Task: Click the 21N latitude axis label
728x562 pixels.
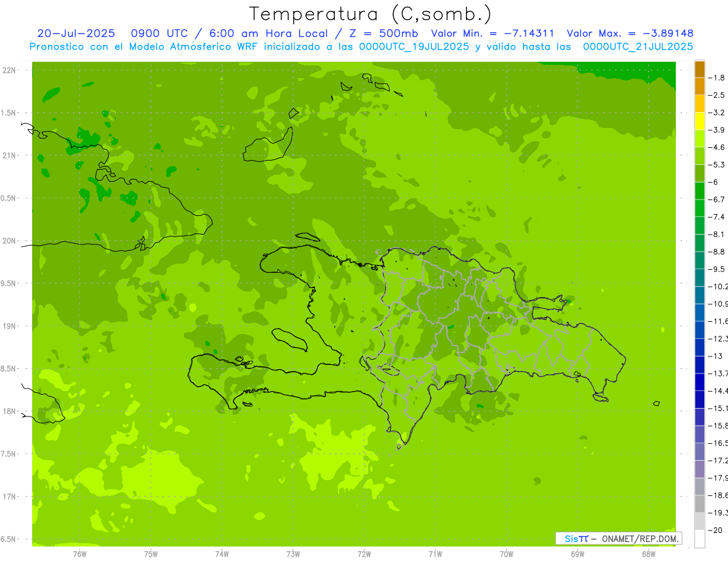Action: click(x=9, y=155)
